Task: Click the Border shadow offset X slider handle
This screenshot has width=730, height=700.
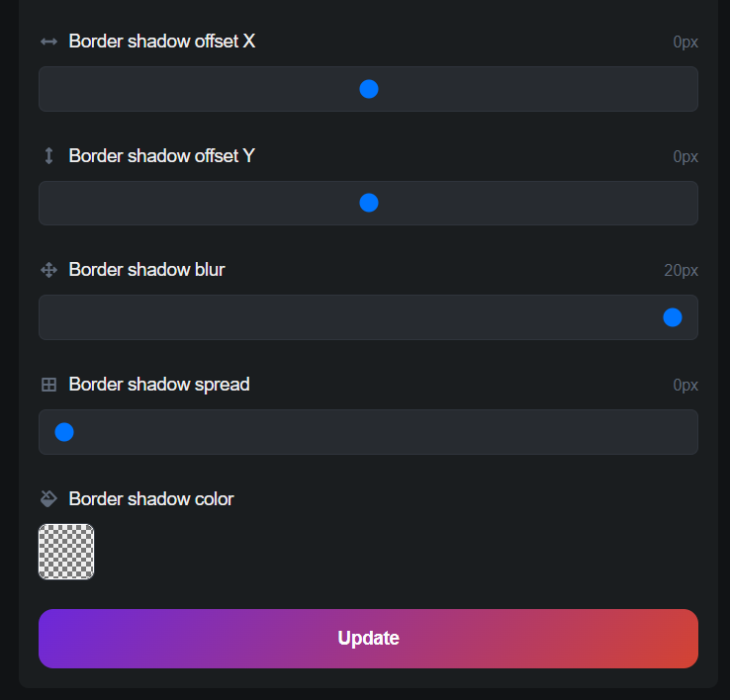Action: point(369,89)
